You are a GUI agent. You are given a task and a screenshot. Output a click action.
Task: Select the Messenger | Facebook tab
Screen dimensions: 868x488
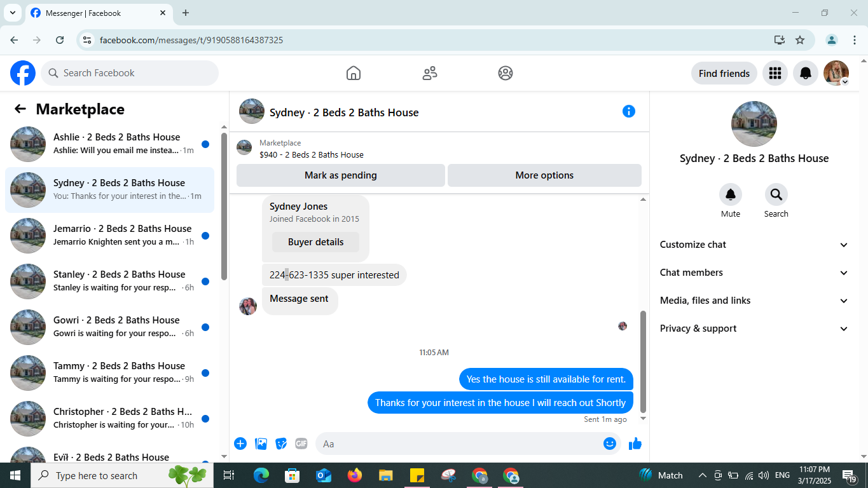pyautogui.click(x=99, y=13)
